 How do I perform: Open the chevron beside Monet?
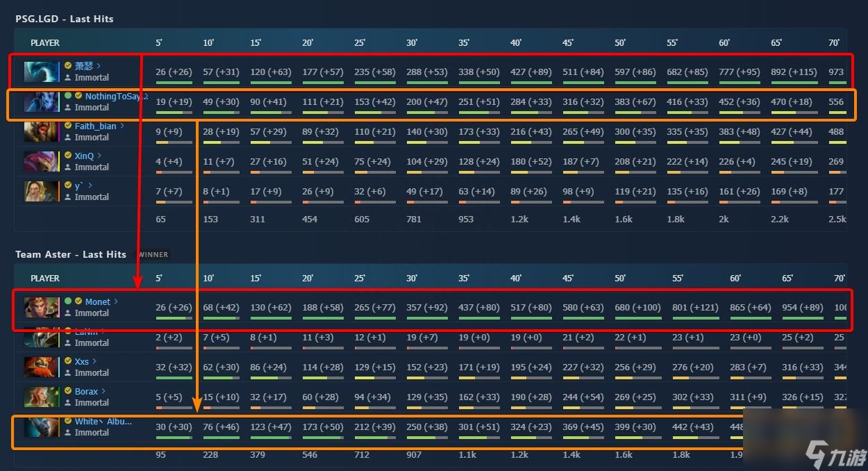116,301
